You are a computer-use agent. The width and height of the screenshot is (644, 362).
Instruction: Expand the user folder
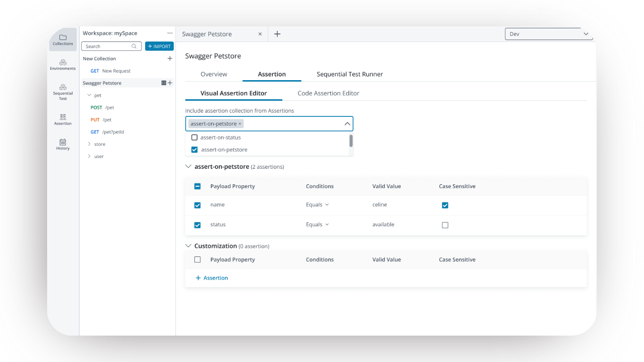[89, 156]
